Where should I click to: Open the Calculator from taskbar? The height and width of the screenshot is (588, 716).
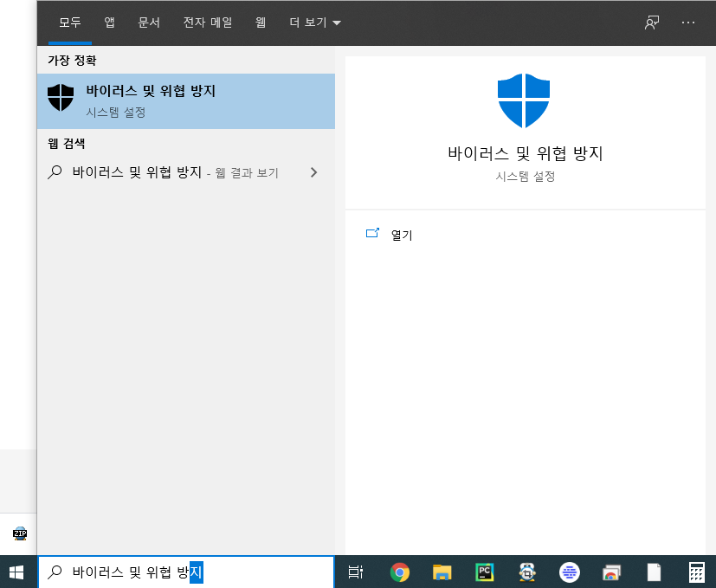(697, 572)
